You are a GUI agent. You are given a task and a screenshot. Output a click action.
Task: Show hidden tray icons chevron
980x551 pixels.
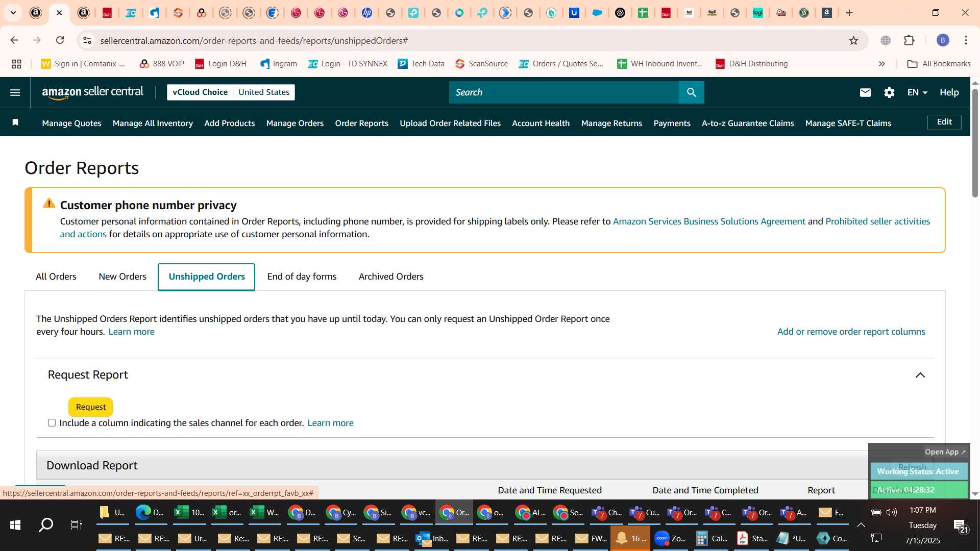coord(861,525)
